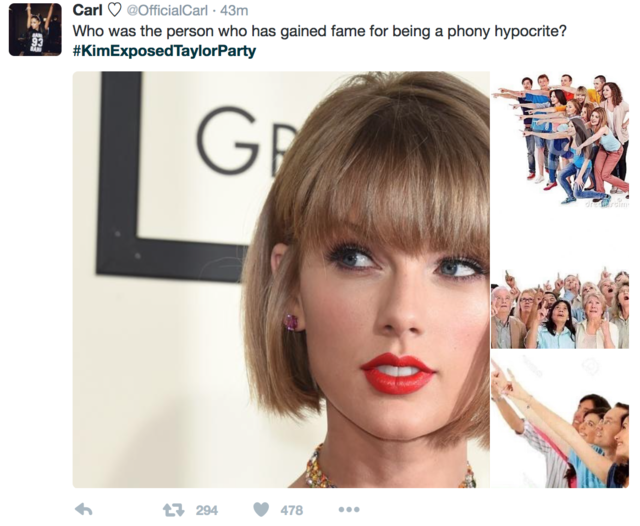
Task: Open the display name Carl
Action: [87, 10]
